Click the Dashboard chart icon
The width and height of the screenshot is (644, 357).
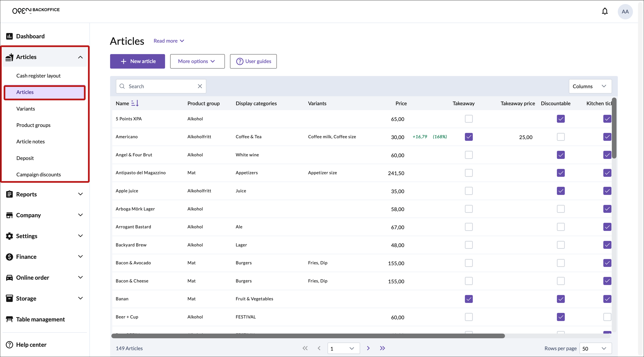(x=9, y=36)
